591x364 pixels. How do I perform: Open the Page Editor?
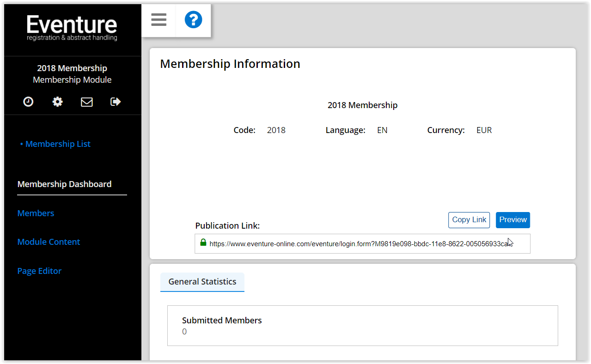(39, 271)
